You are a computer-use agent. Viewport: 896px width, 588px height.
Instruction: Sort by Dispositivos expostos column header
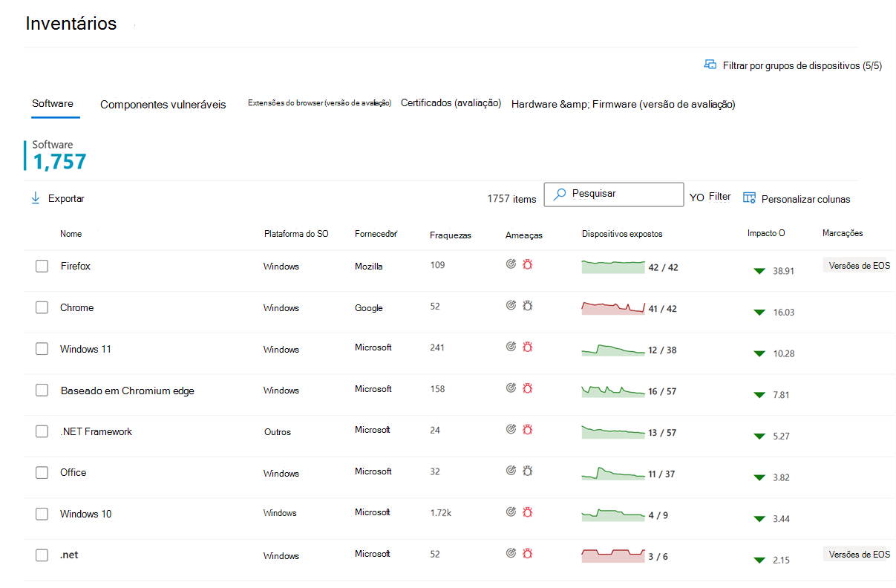pyautogui.click(x=622, y=234)
